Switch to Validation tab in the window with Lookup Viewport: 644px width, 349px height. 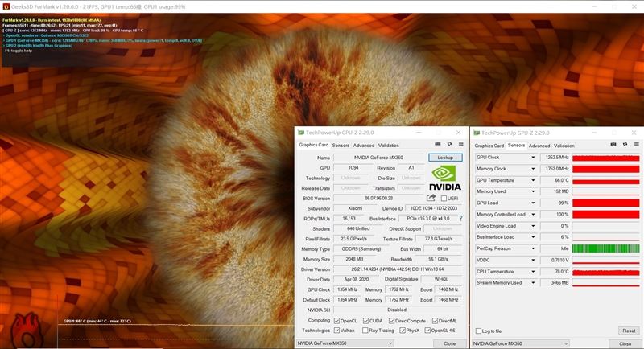[389, 146]
